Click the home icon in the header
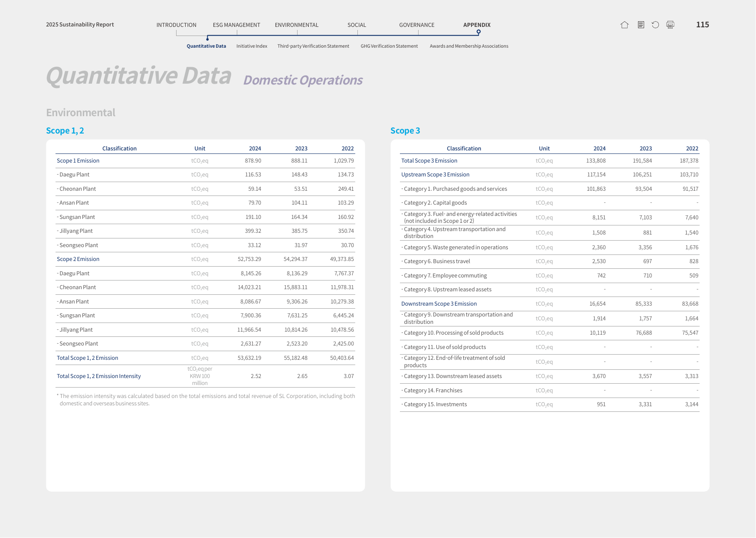 (625, 25)
